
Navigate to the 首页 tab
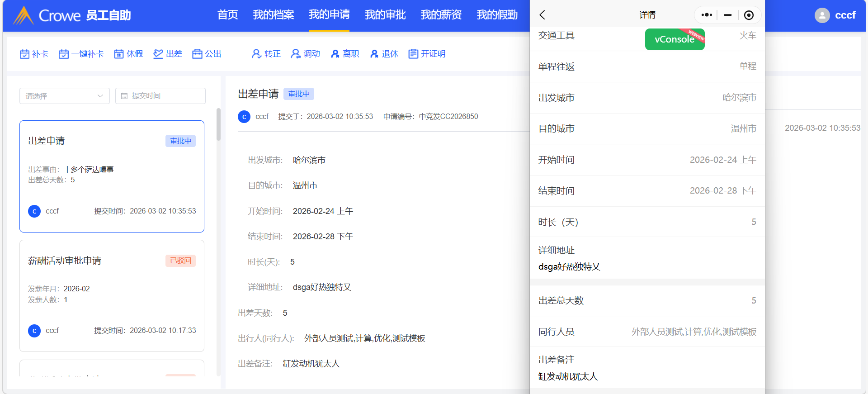click(x=227, y=15)
